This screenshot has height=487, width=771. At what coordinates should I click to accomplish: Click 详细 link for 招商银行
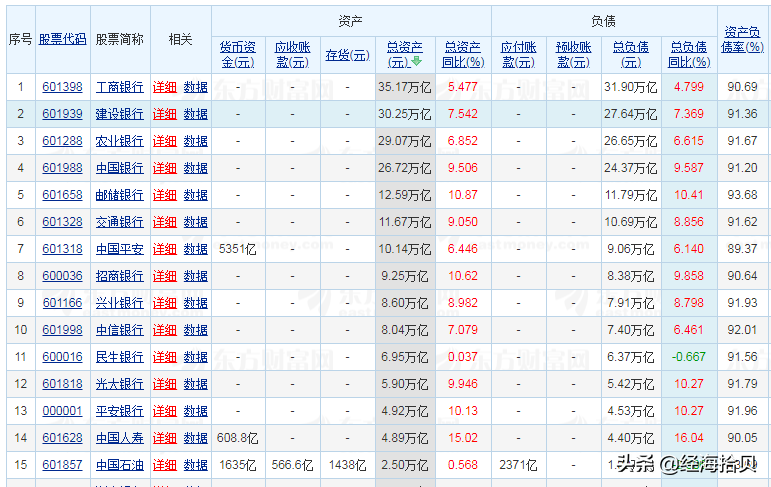click(x=165, y=276)
